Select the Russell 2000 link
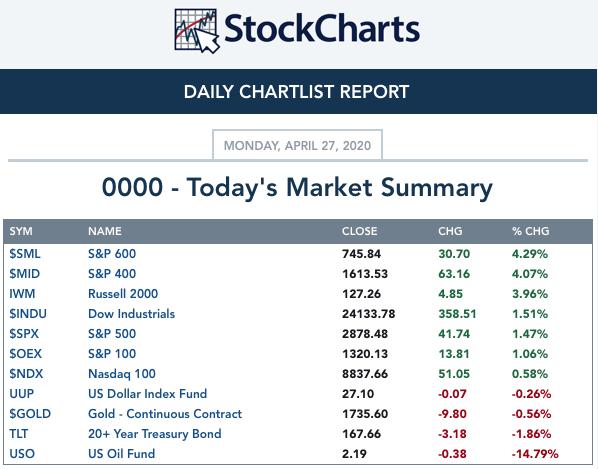This screenshot has height=469, width=598. point(123,294)
